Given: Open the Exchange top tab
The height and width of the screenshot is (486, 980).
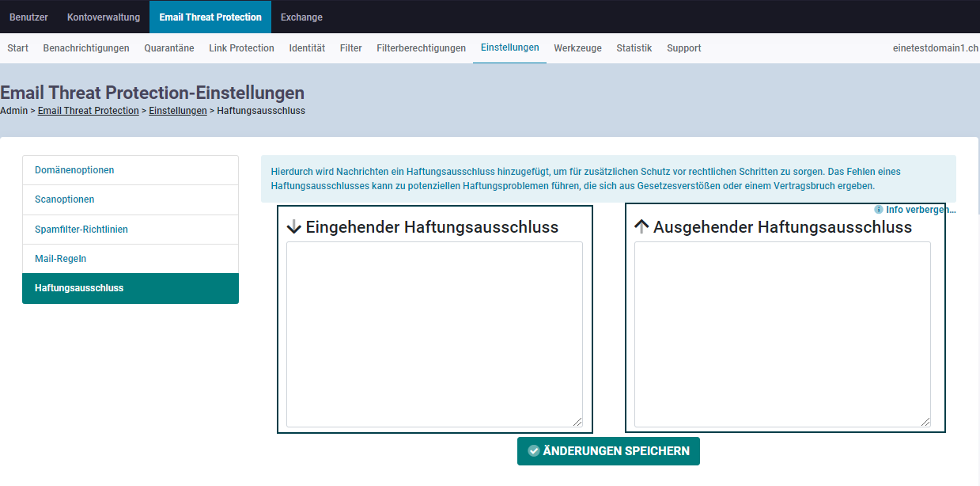Looking at the screenshot, I should 301,17.
